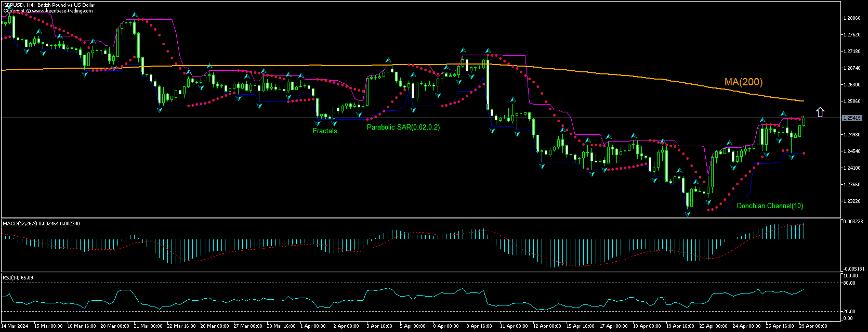868x332 pixels.
Task: Click the 15 Apr 16:00 time label
Action: [x=581, y=326]
